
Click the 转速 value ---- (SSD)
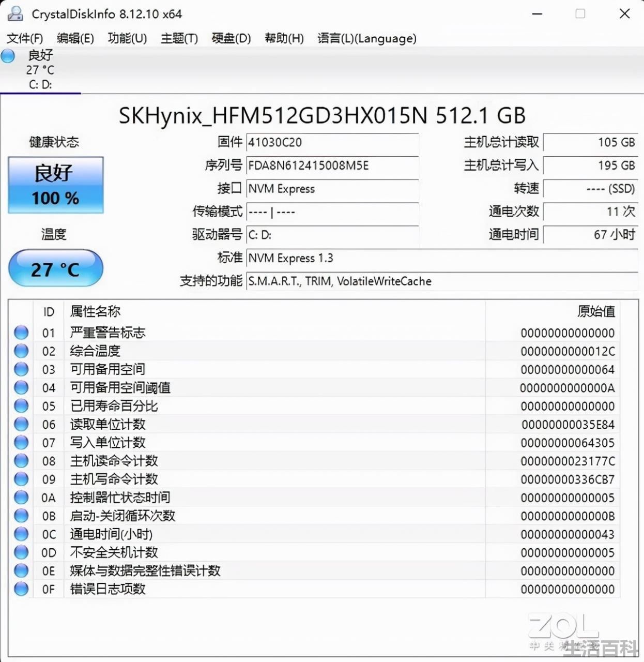point(591,189)
